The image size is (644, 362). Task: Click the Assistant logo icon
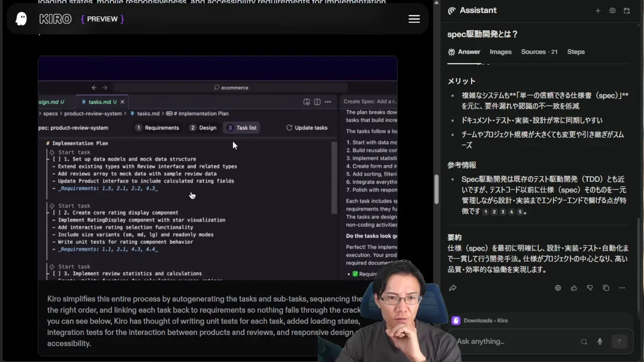click(452, 11)
